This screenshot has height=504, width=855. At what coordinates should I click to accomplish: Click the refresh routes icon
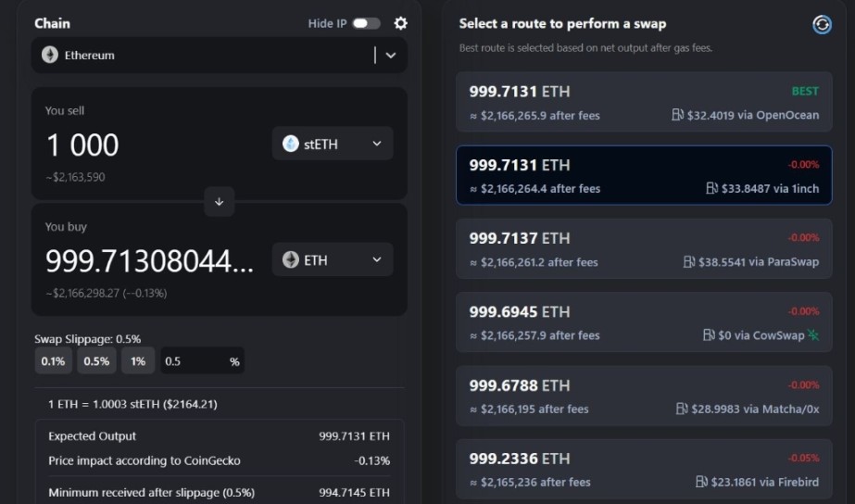(822, 25)
